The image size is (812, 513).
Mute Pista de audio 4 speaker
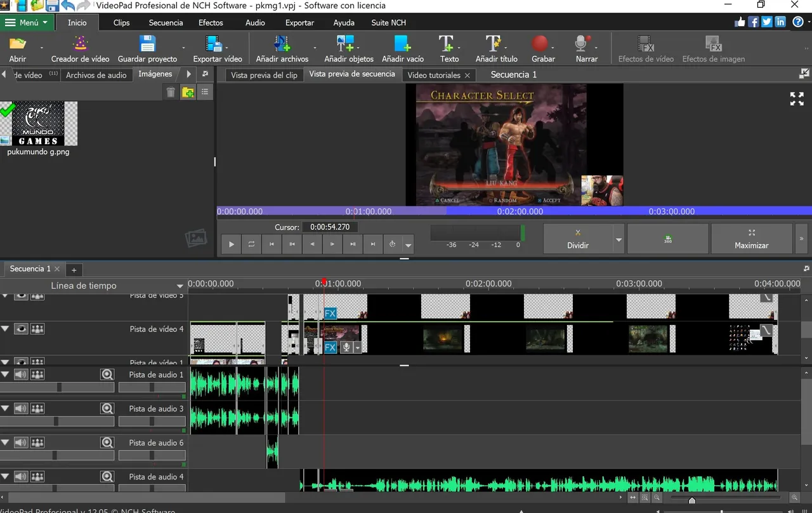[21, 477]
